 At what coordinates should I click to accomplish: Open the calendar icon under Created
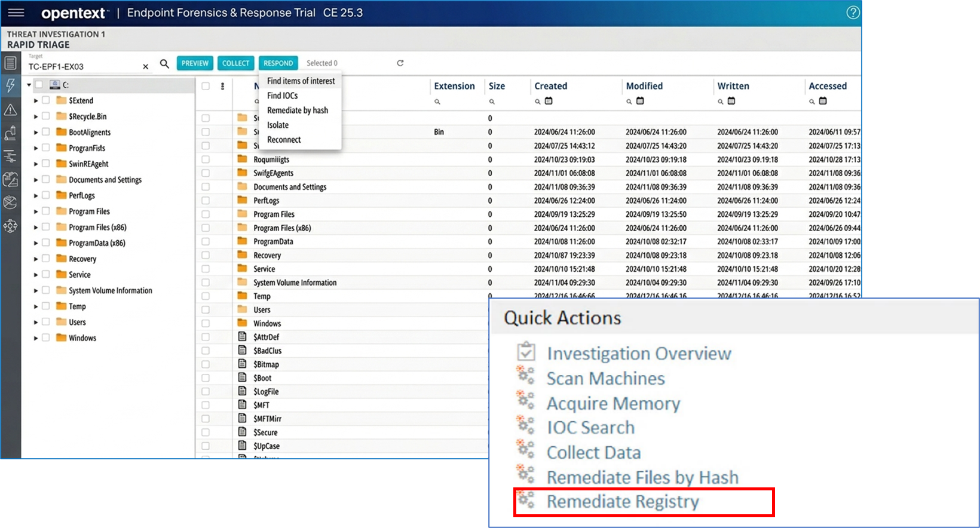coord(549,101)
